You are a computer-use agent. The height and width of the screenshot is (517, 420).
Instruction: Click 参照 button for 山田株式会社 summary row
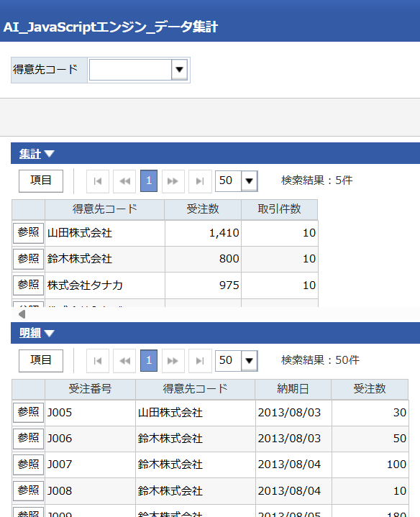pyautogui.click(x=28, y=233)
